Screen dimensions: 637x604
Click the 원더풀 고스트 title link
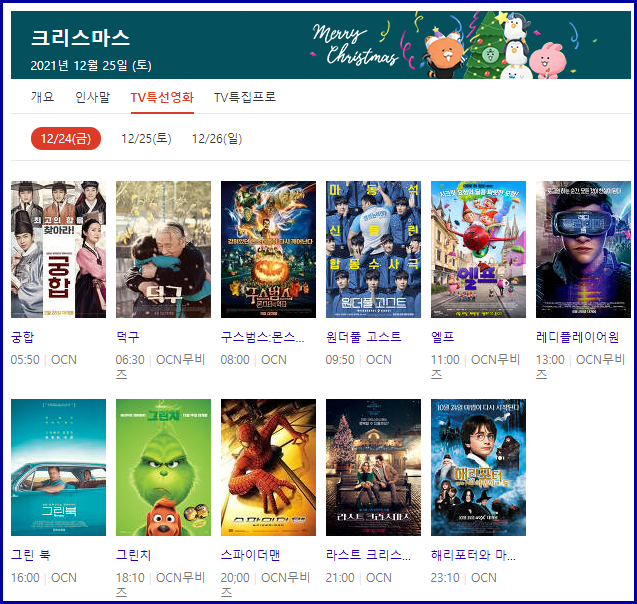point(364,337)
